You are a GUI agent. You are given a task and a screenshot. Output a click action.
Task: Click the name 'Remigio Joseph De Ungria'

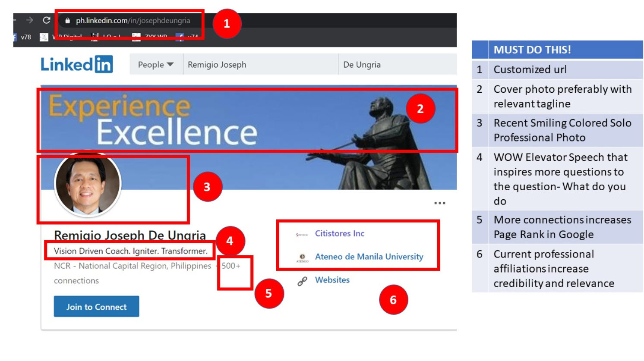click(x=130, y=235)
